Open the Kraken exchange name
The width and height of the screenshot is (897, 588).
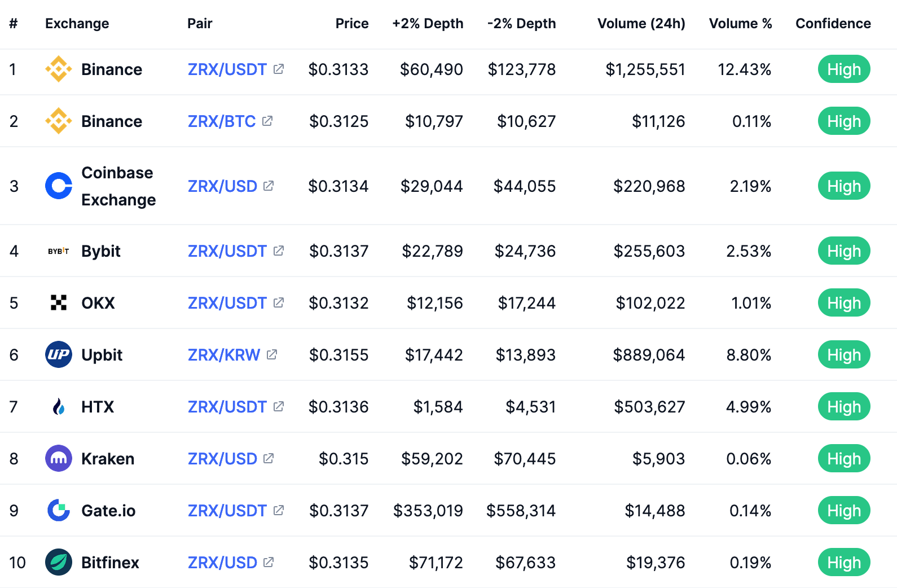click(108, 459)
